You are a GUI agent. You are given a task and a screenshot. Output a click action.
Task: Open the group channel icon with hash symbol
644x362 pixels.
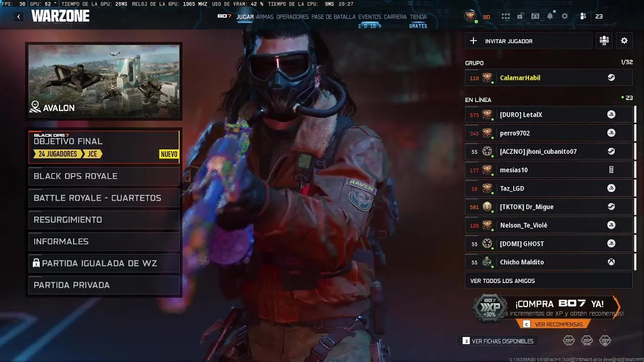(604, 41)
